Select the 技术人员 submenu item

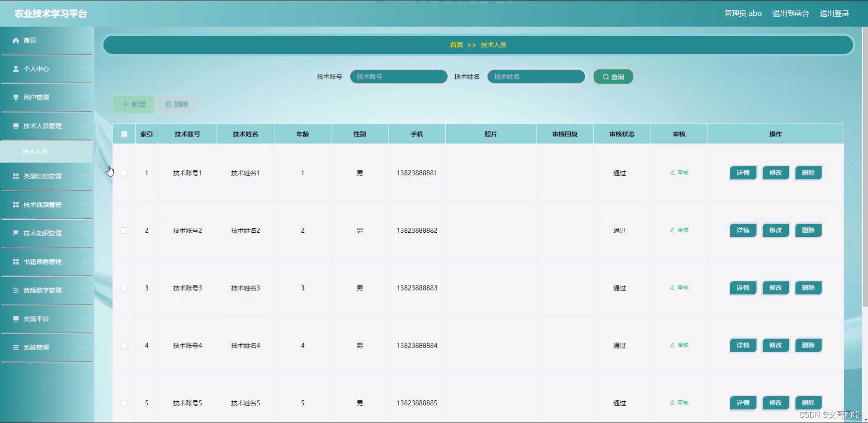point(36,151)
